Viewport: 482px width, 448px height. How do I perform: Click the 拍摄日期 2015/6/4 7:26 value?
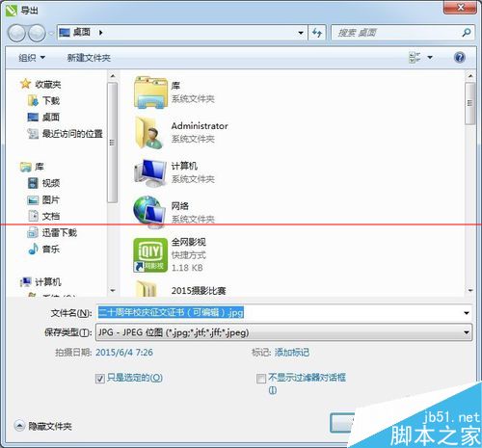124,353
